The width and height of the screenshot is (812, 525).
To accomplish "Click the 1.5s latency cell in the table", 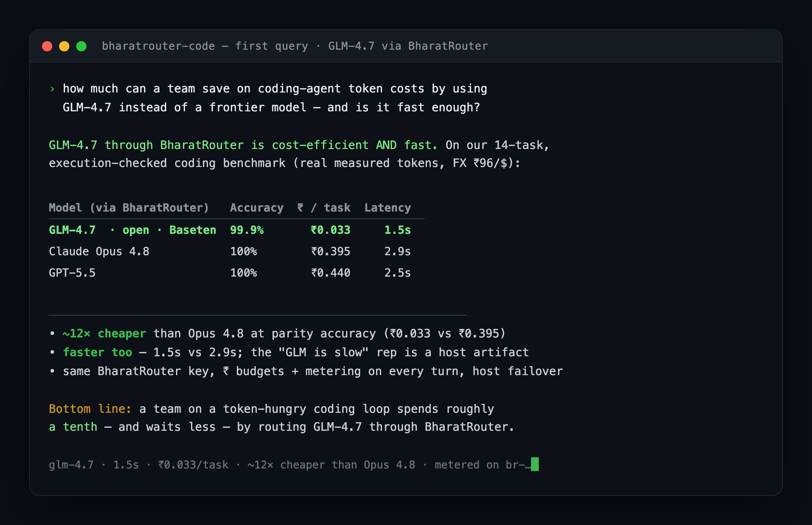I will (x=397, y=230).
